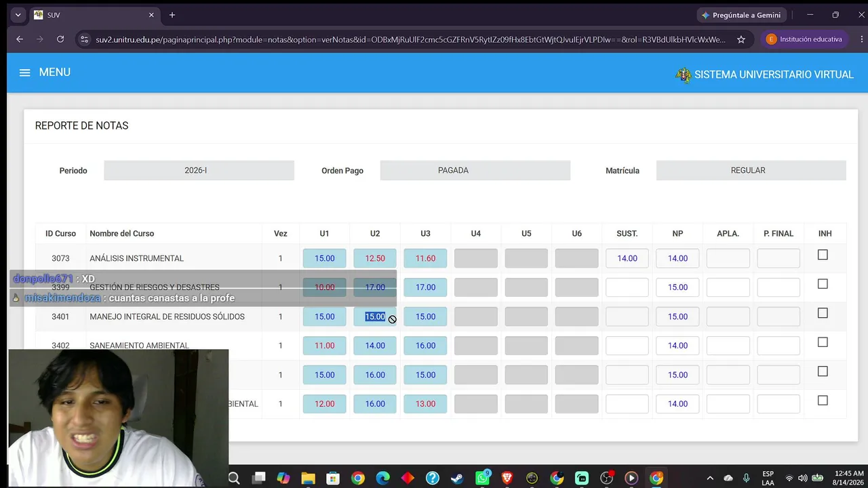Open Task View on taskbar
868x488 pixels.
tap(258, 479)
